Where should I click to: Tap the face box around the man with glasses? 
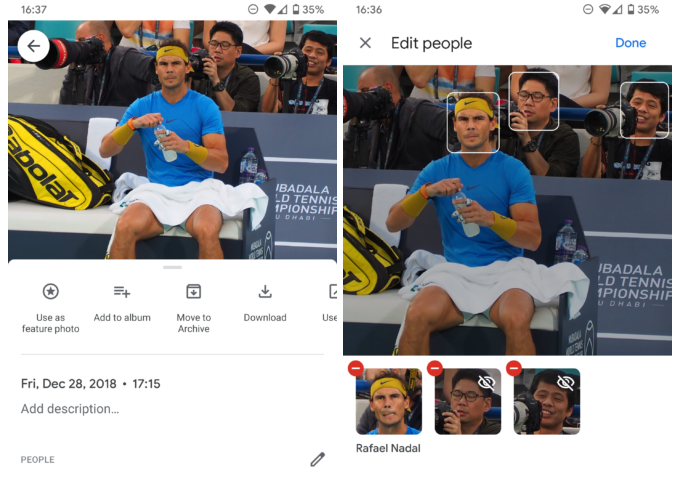pos(534,101)
